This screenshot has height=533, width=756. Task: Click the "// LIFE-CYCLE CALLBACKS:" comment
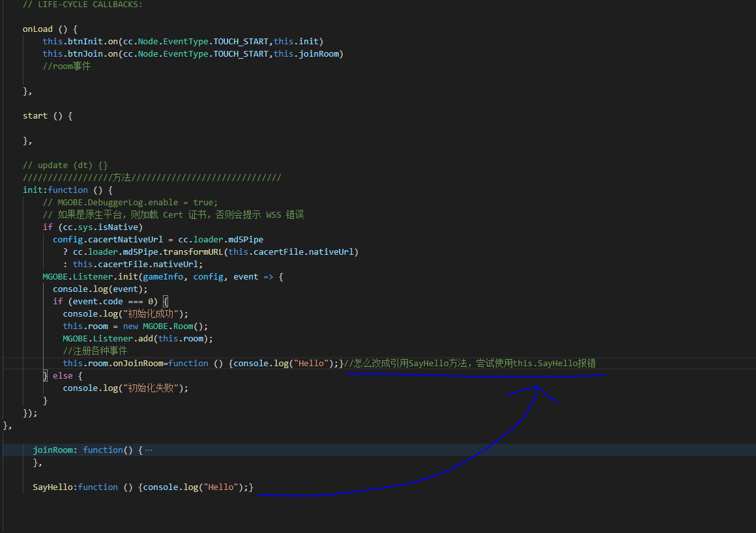click(83, 5)
